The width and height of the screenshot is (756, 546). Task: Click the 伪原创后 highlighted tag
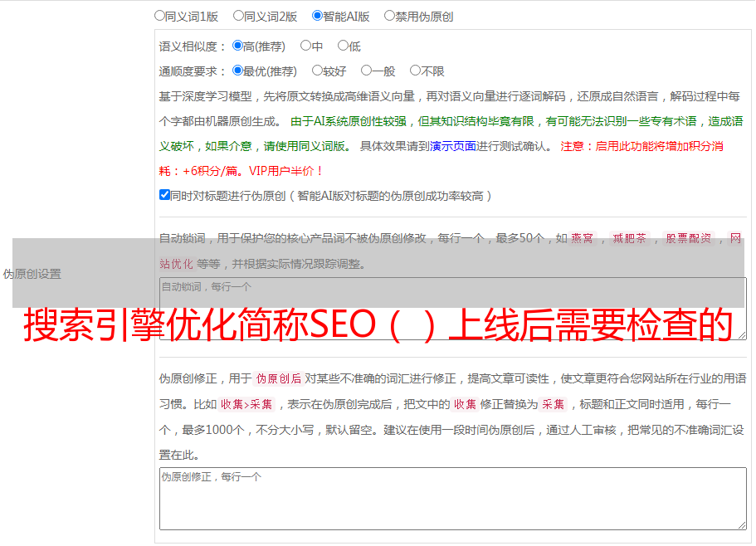point(279,378)
